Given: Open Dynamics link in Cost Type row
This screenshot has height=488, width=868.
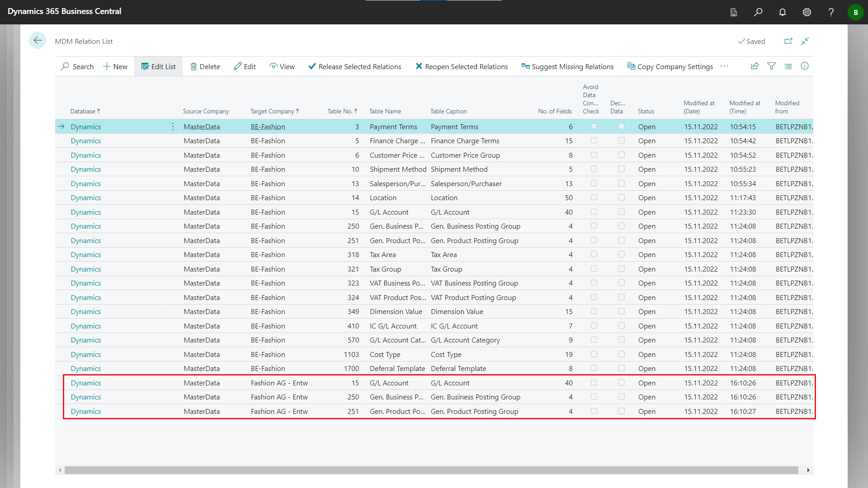Looking at the screenshot, I should point(85,355).
